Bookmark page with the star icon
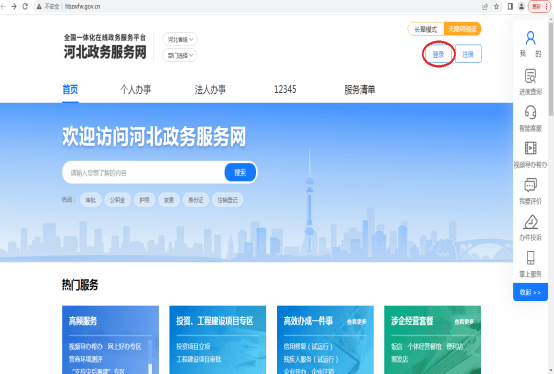 pos(496,6)
